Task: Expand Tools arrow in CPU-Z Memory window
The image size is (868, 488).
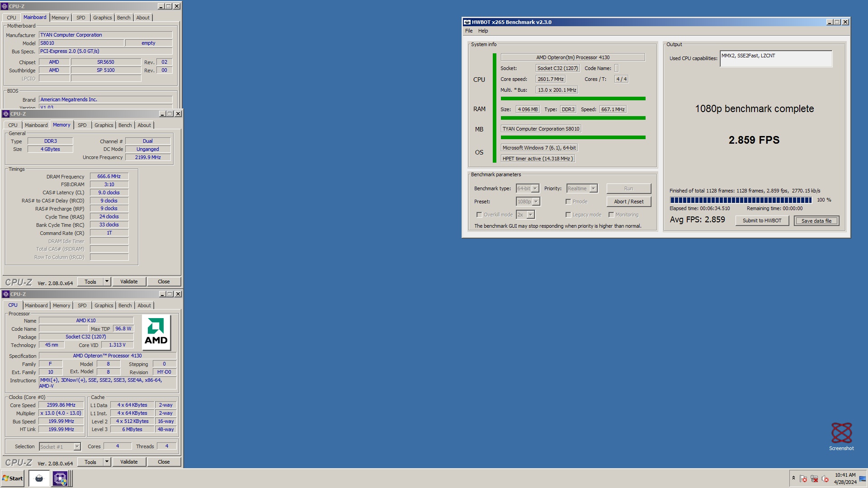Action: (107, 282)
